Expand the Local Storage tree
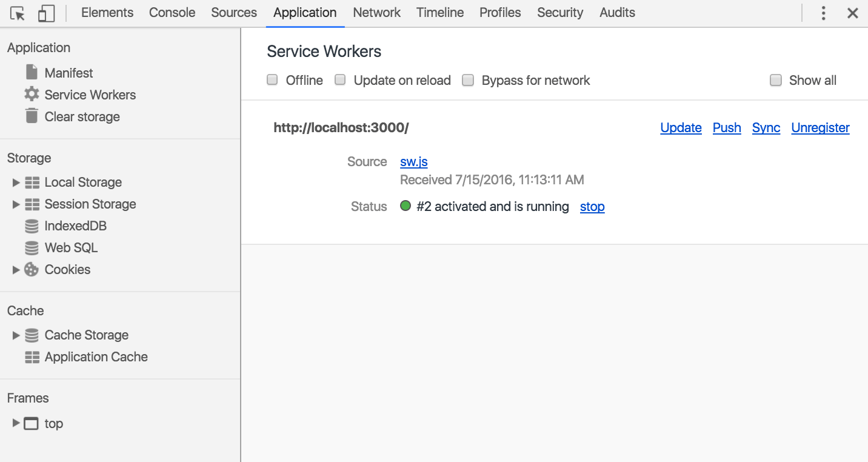Screen dimensions: 868x462 point(16,182)
